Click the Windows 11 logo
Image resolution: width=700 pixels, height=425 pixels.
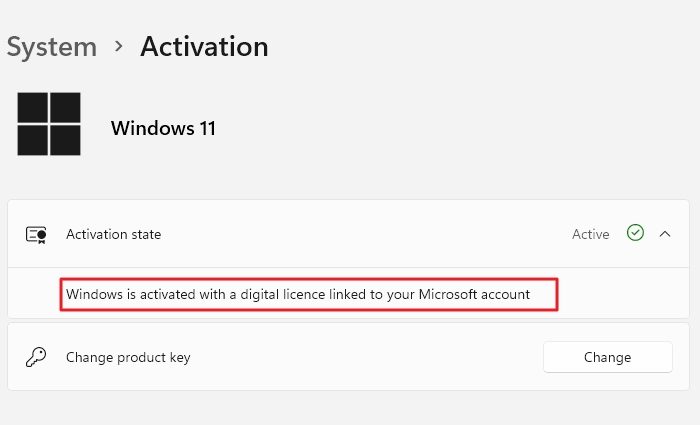pyautogui.click(x=49, y=124)
